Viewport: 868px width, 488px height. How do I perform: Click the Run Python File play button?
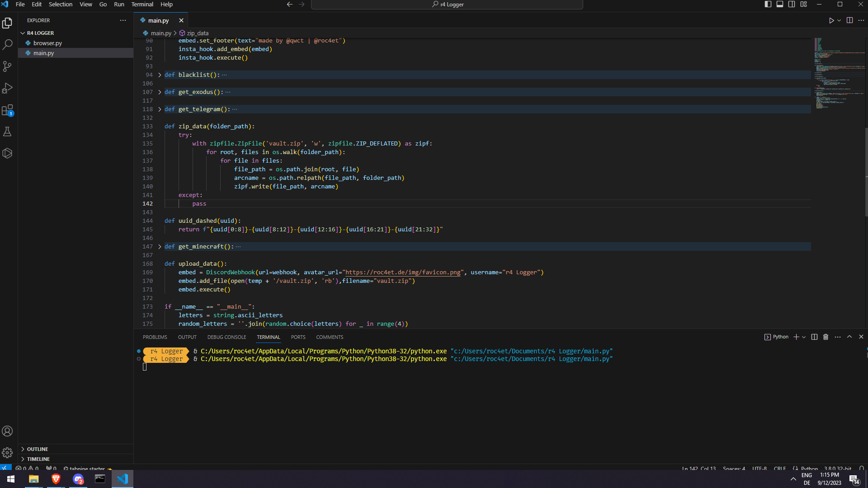tap(831, 20)
